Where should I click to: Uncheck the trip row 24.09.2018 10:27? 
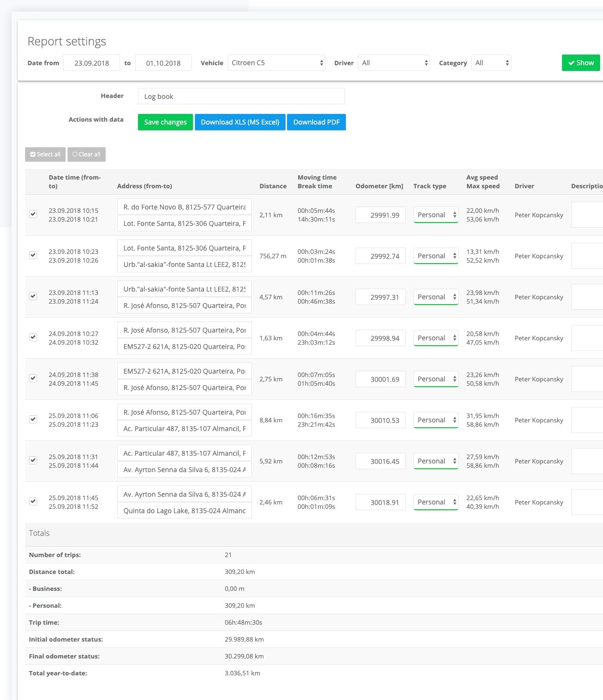(x=33, y=337)
